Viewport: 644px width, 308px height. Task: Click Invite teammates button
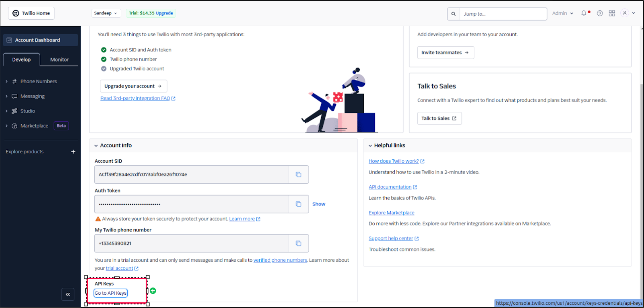(x=446, y=53)
